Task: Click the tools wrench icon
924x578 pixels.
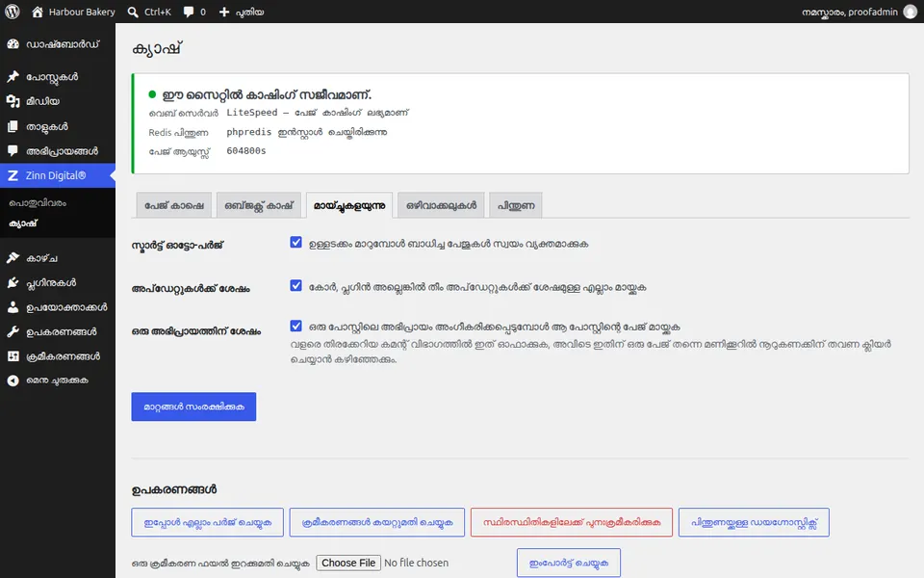Action: tap(13, 331)
